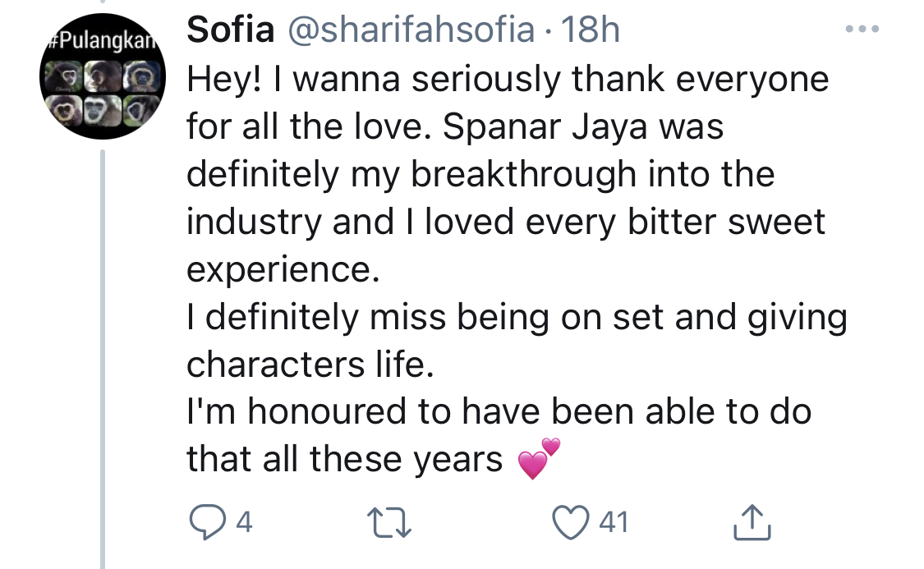The image size is (924, 569).
Task: Tap the #Pulangkan text on the avatar
Action: click(101, 42)
